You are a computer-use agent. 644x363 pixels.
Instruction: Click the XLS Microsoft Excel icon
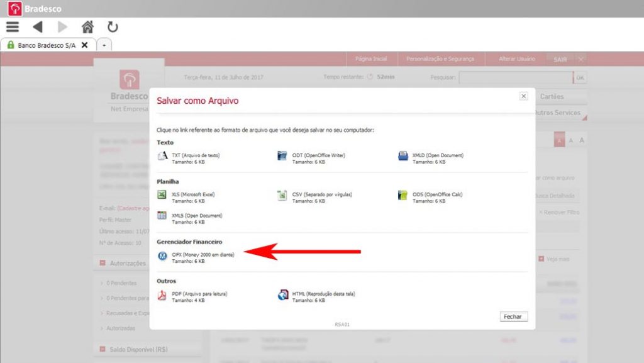(x=162, y=196)
